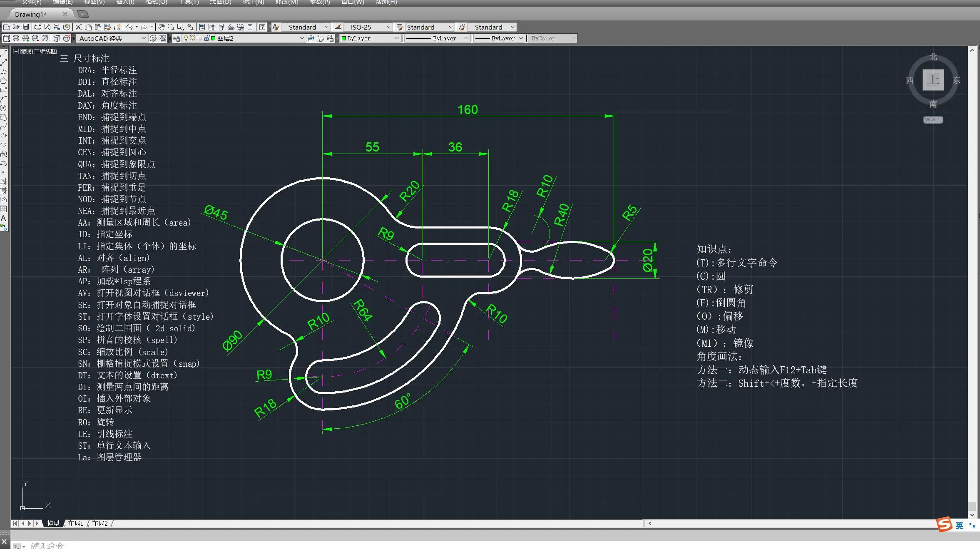
Task: Click the Help question mark icon
Action: (262, 27)
